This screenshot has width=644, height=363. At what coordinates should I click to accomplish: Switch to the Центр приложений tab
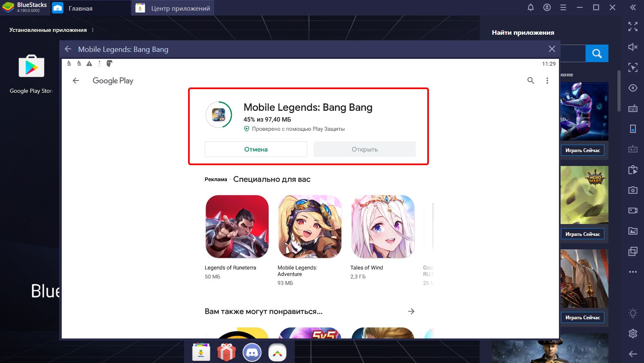pyautogui.click(x=180, y=8)
